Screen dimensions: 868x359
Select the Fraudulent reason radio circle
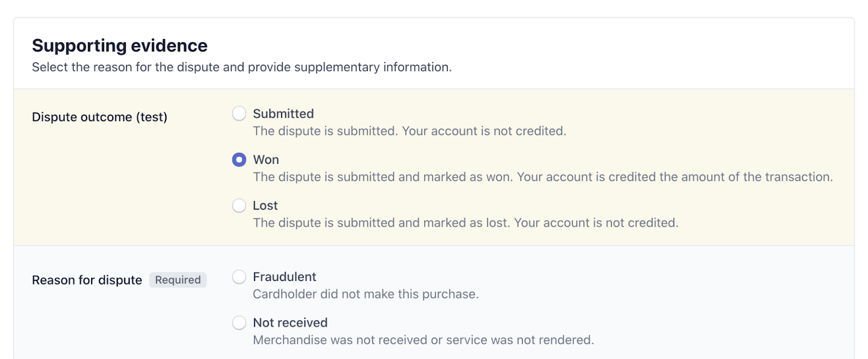239,277
